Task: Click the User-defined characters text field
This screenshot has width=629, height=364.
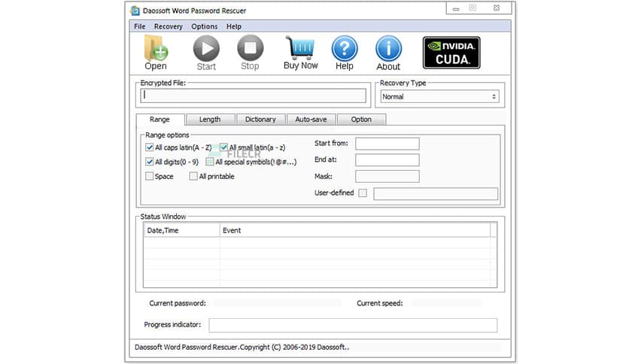Action: tap(436, 193)
